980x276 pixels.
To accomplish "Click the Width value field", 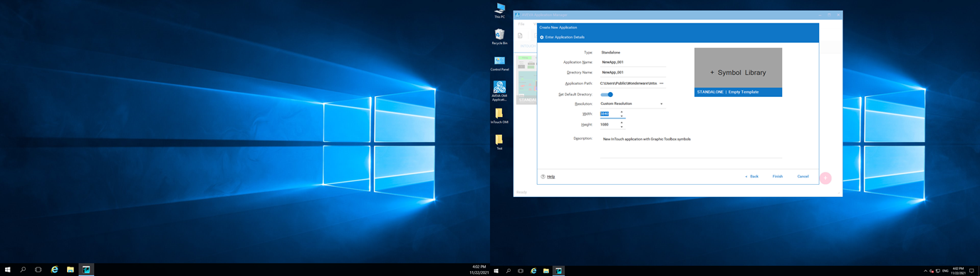I will point(609,114).
